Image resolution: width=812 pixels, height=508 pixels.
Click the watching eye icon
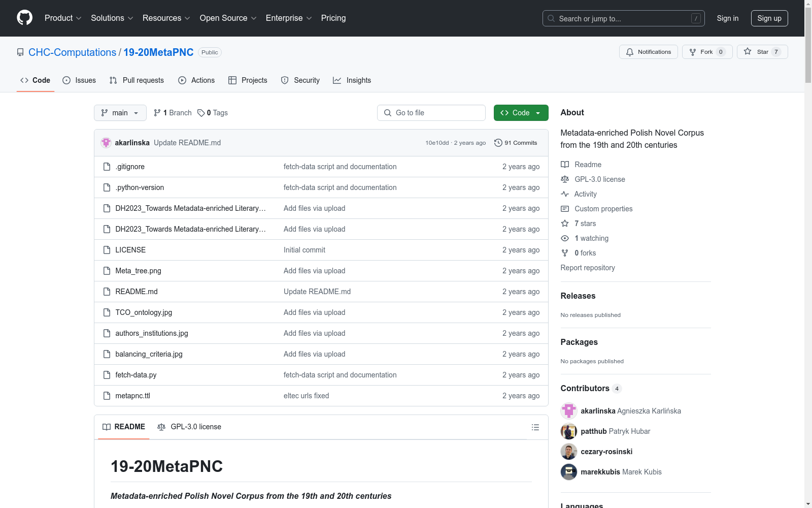[565, 238]
